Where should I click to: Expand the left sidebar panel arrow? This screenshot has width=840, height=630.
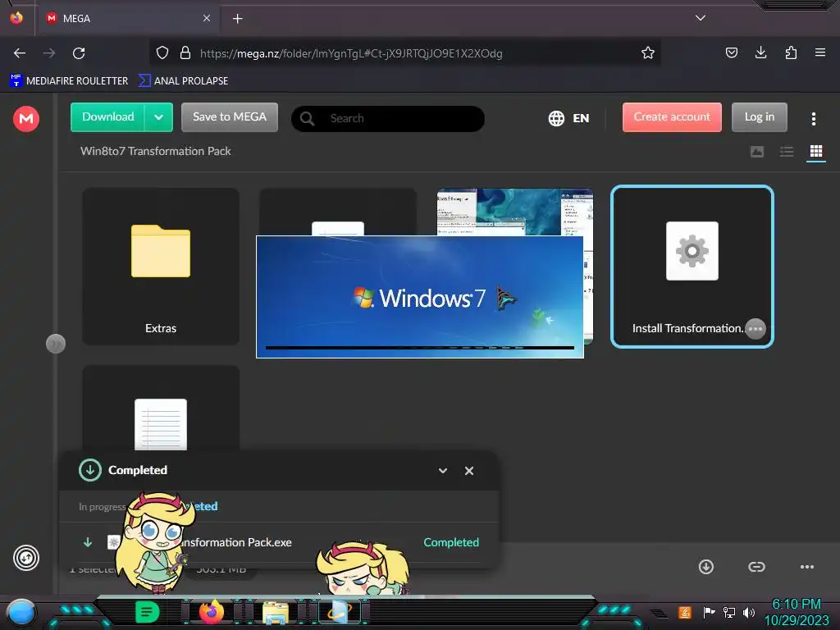[56, 344]
